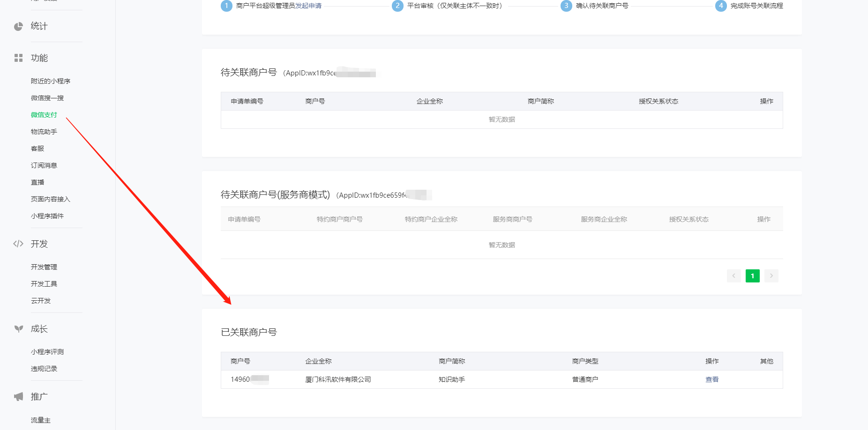
Task: Open 小程序插件 menu item
Action: point(47,216)
